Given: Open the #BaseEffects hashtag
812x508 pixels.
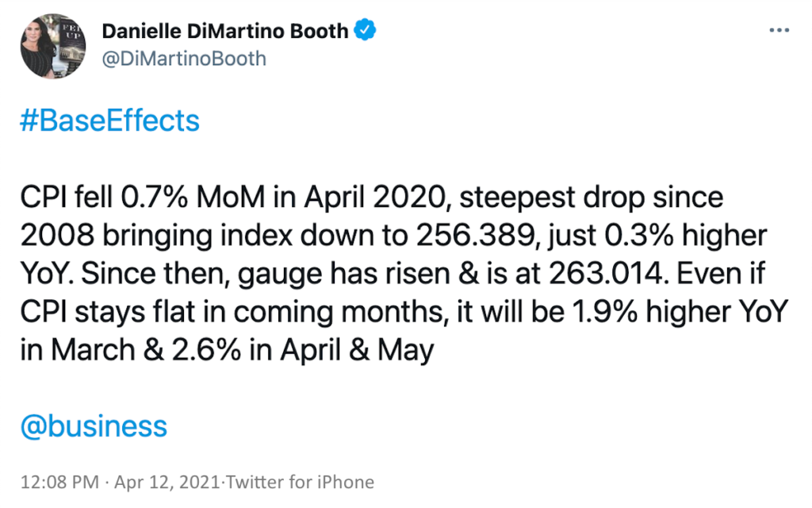Looking at the screenshot, I should [109, 121].
